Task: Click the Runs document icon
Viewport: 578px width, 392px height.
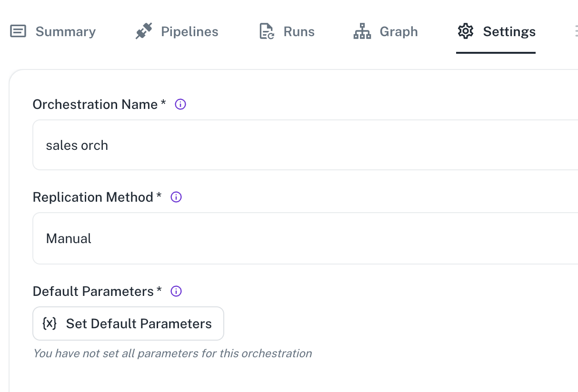Action: tap(267, 31)
